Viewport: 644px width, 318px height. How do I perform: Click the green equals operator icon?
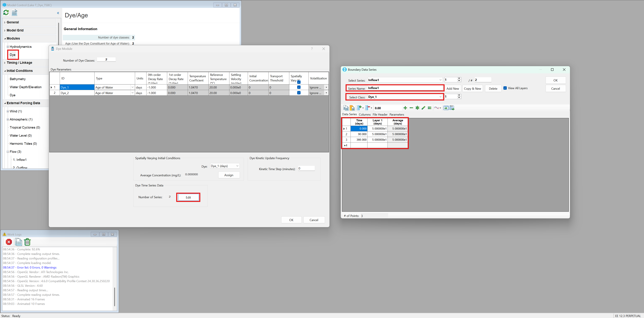coord(430,108)
